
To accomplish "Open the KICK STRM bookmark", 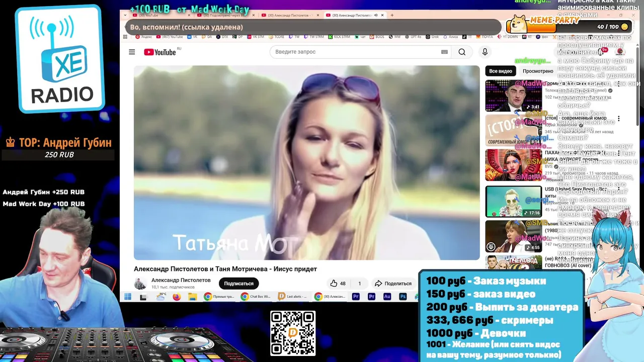I will click(339, 37).
